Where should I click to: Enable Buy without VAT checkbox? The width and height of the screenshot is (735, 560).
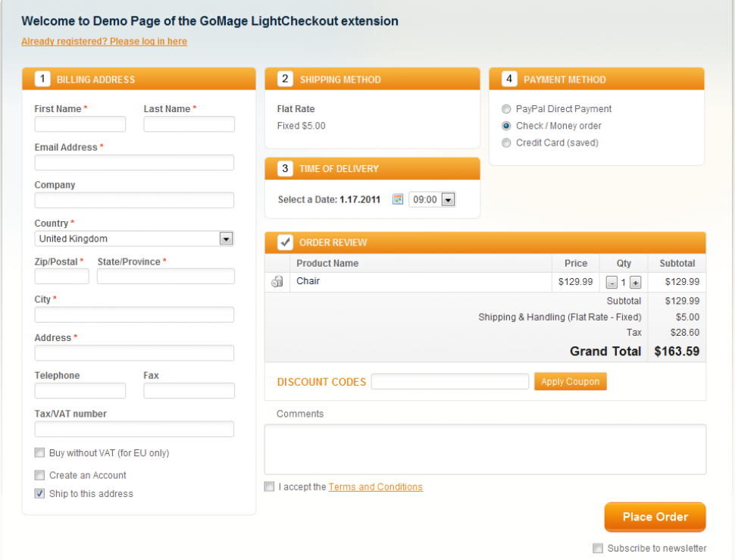pyautogui.click(x=39, y=453)
